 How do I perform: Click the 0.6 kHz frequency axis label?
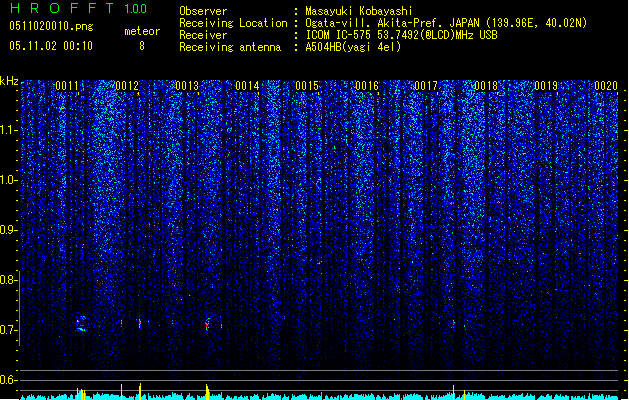[8, 380]
